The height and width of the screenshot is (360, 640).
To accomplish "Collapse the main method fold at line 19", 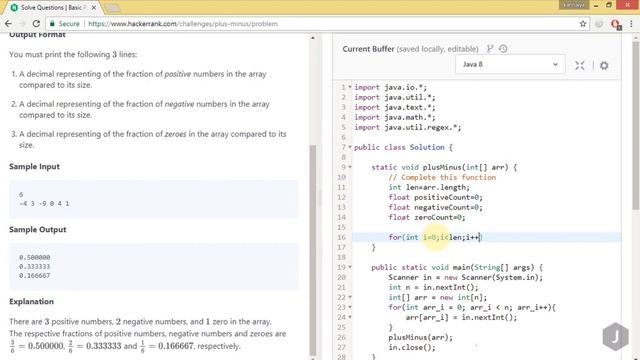I will [350, 267].
